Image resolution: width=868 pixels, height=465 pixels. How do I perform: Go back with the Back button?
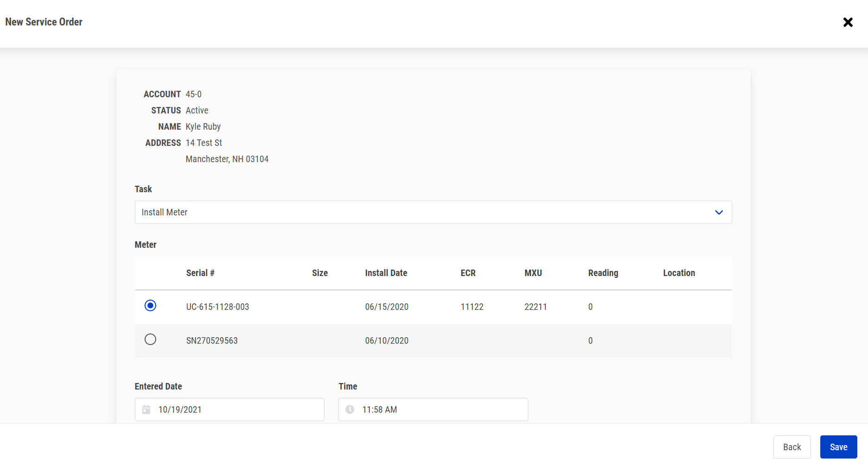click(792, 447)
